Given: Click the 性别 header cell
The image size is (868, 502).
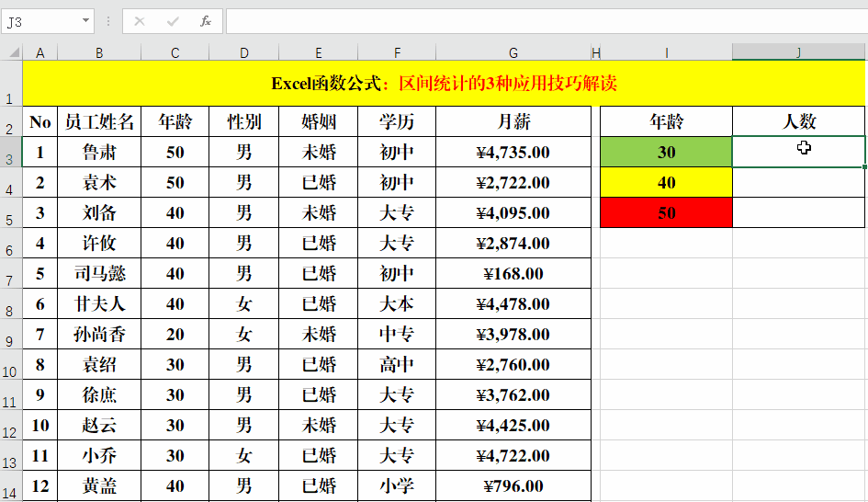Looking at the screenshot, I should [244, 121].
